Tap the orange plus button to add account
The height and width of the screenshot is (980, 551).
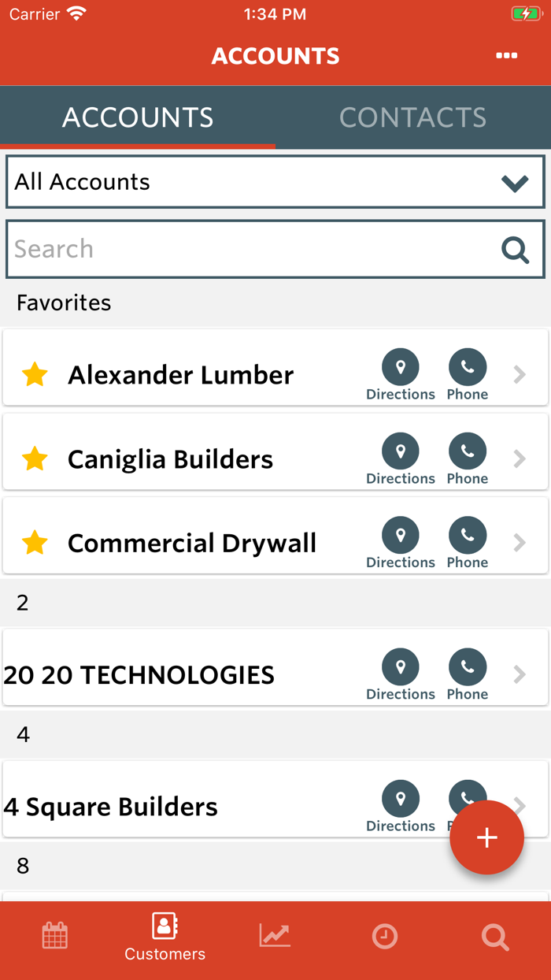486,837
